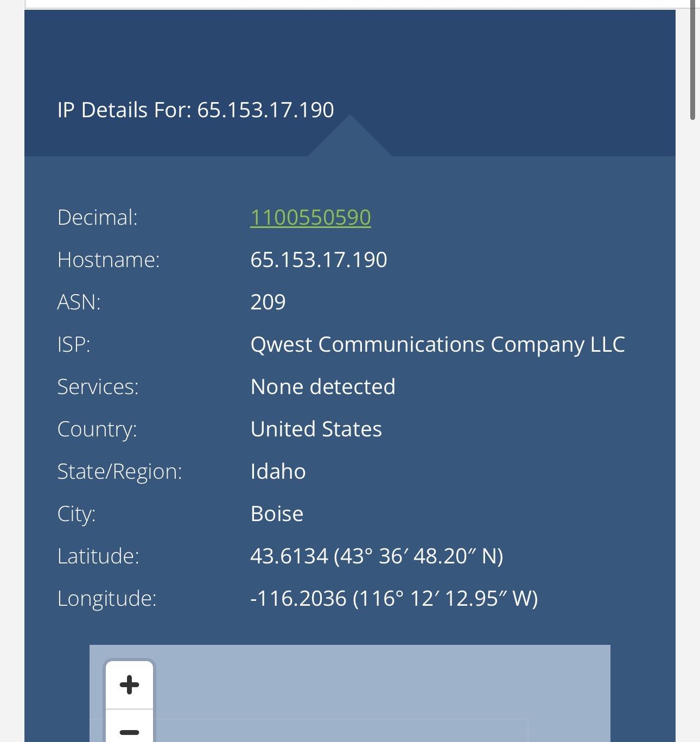Zoom out on the map
The image size is (700, 742).
129,726
